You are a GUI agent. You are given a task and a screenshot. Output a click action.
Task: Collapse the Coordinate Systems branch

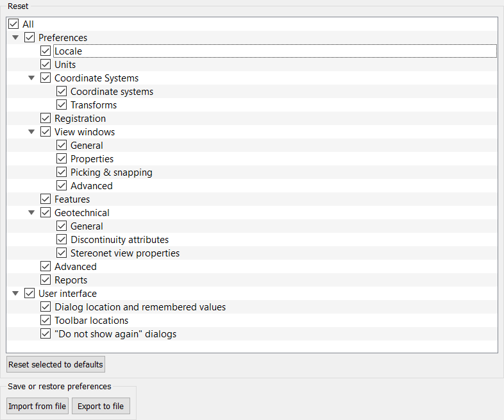(x=31, y=78)
